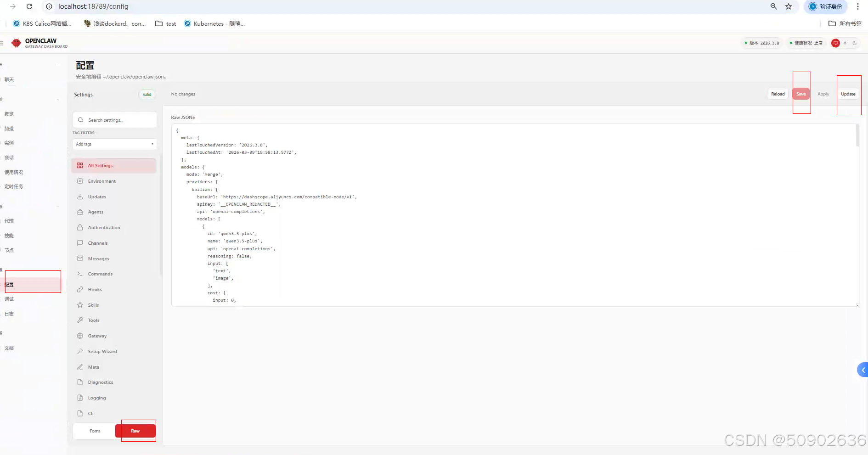This screenshot has width=868, height=455.
Task: Open the Chrome three-dot menu
Action: click(x=858, y=6)
